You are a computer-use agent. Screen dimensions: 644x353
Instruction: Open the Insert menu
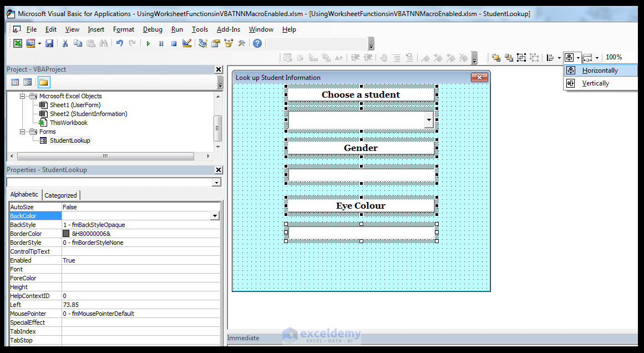[x=96, y=29]
